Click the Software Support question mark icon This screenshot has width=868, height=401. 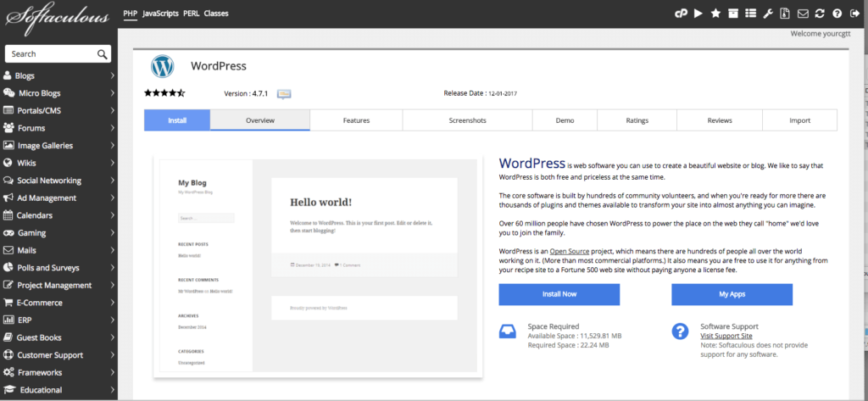point(680,331)
